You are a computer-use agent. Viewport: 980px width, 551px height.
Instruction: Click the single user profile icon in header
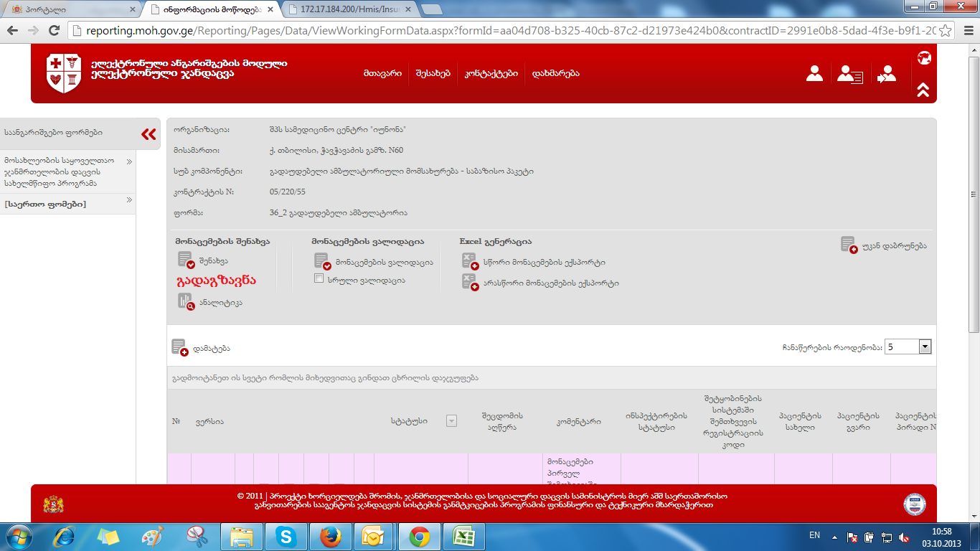coord(814,73)
